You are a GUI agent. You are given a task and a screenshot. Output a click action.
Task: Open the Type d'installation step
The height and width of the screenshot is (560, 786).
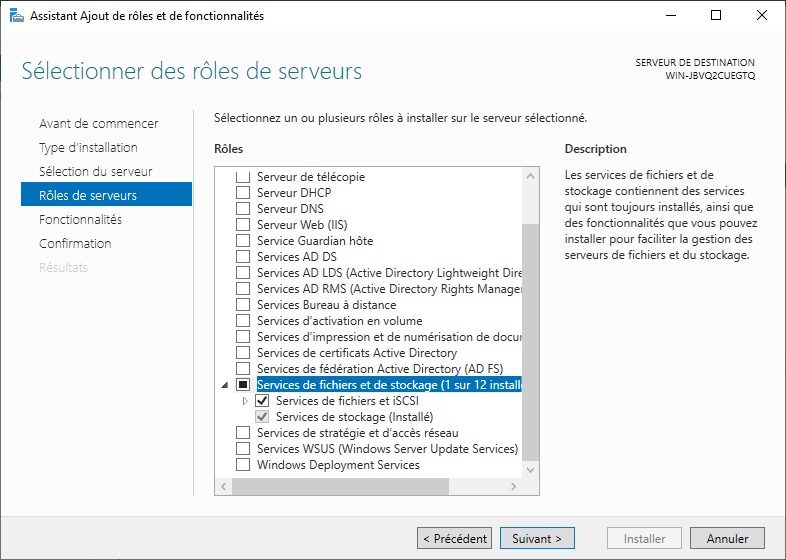click(x=88, y=148)
